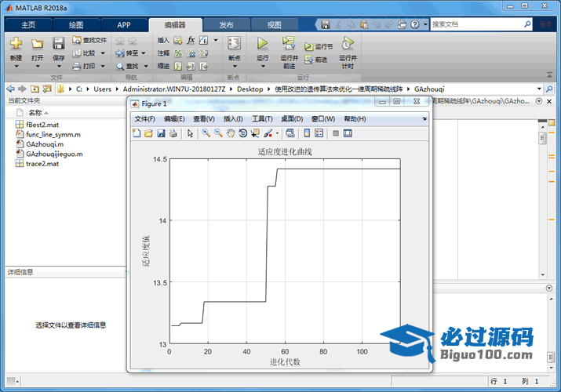Open Figure 1 Tools (工具) menu
Screen dimensions: 561x392
262,119
